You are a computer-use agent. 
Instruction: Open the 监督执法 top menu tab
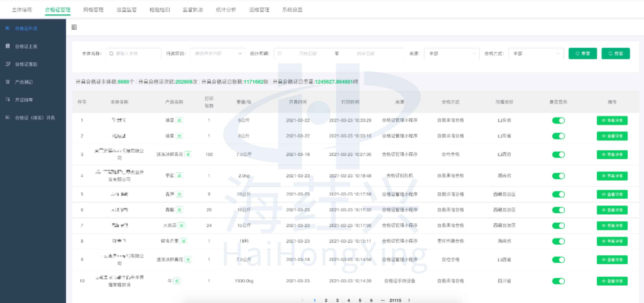pyautogui.click(x=193, y=10)
